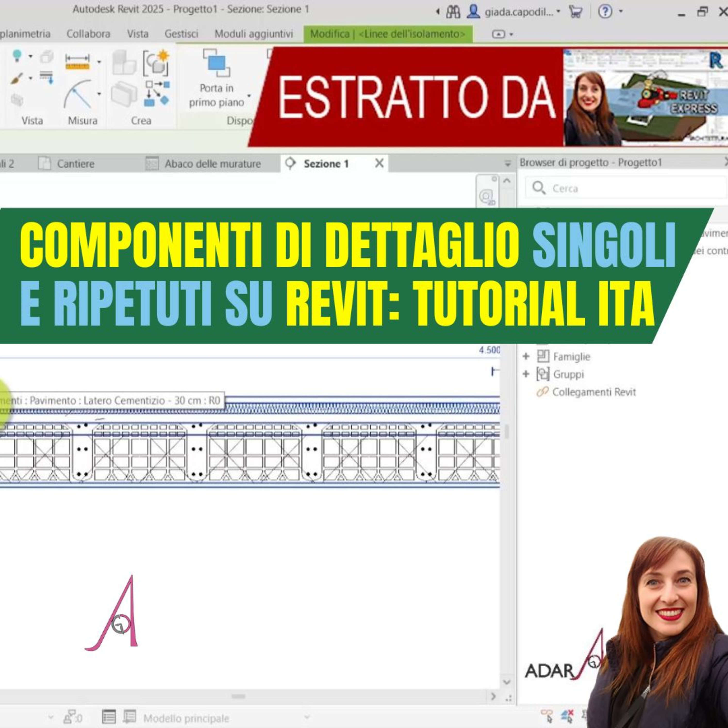Click the user account silhouette icon
Image resolution: width=728 pixels, height=728 pixels.
coord(473,11)
